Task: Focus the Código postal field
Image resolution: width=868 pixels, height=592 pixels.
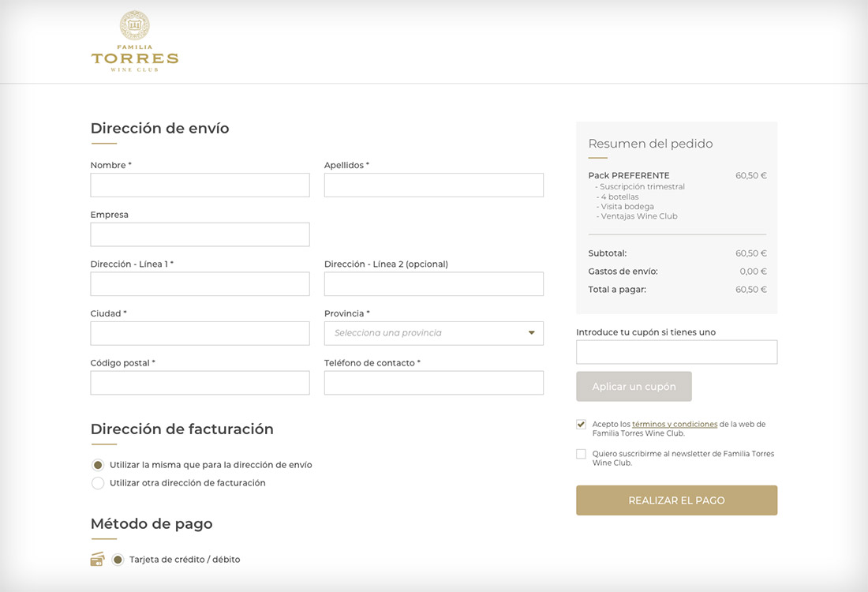Action: click(200, 383)
